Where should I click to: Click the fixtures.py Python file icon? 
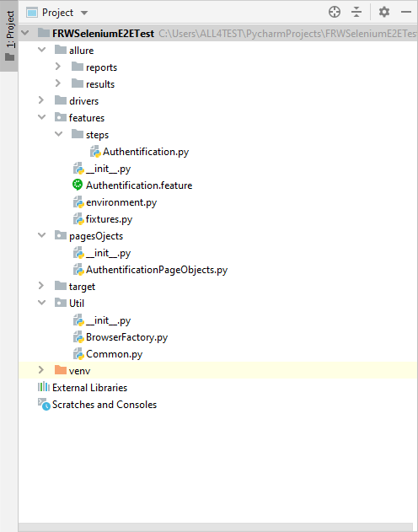coord(78,219)
